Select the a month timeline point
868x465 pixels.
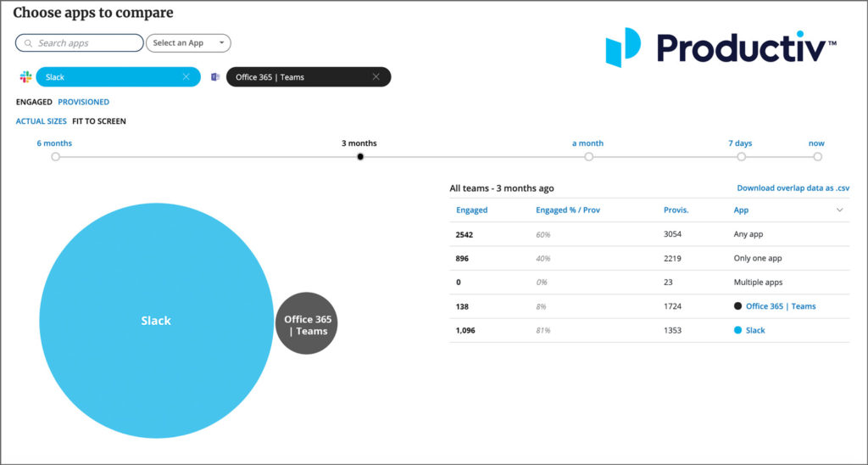pyautogui.click(x=589, y=157)
